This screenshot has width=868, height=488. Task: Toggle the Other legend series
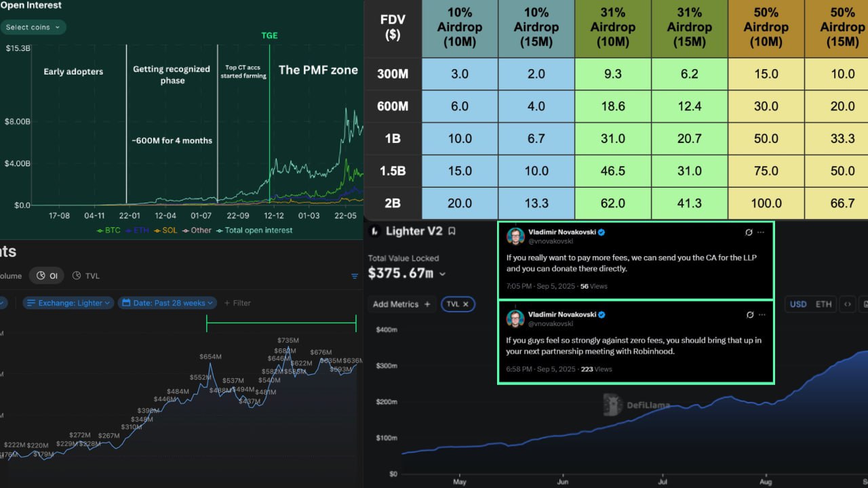(197, 230)
